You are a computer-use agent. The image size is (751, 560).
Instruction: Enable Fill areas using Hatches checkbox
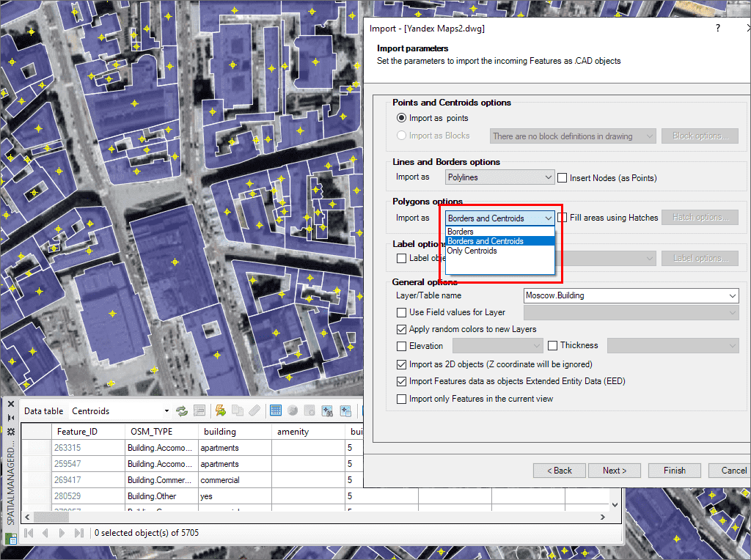[x=563, y=218]
